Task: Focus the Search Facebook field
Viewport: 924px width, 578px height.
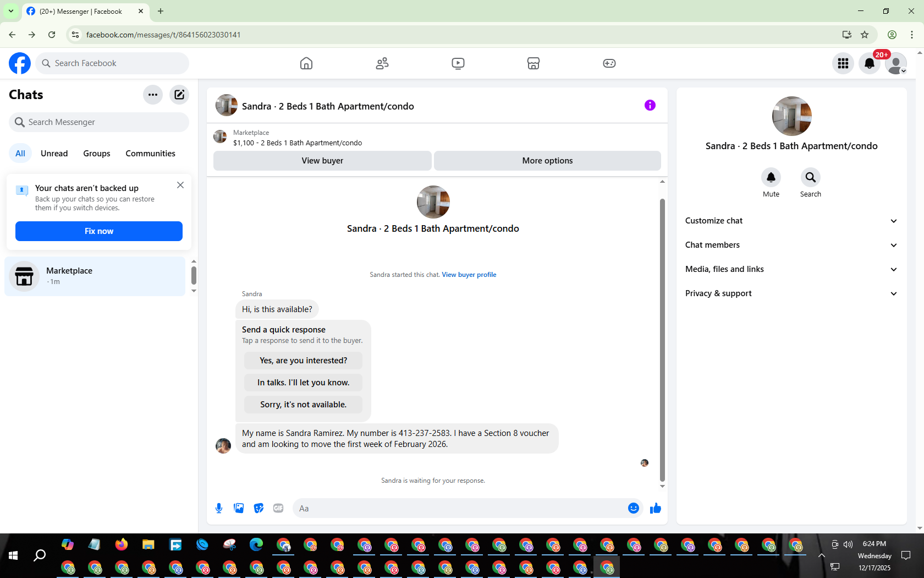Action: [x=112, y=63]
